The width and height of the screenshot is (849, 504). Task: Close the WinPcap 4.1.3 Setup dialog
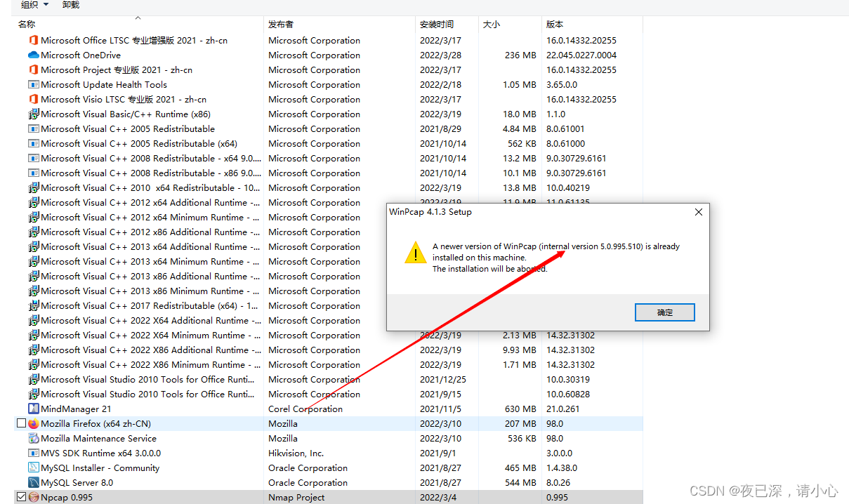pos(698,212)
